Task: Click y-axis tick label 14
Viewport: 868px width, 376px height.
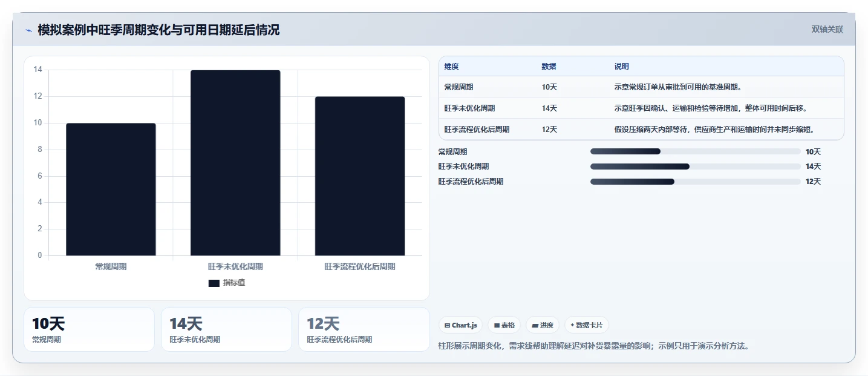Action: tap(38, 70)
